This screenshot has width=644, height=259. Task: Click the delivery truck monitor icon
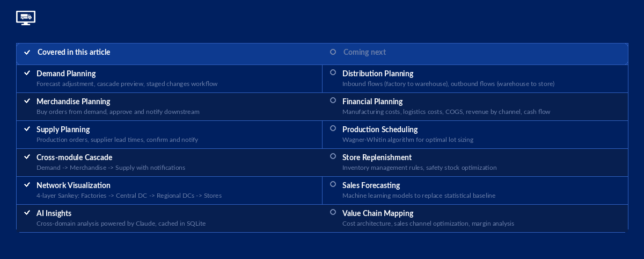pyautogui.click(x=26, y=18)
